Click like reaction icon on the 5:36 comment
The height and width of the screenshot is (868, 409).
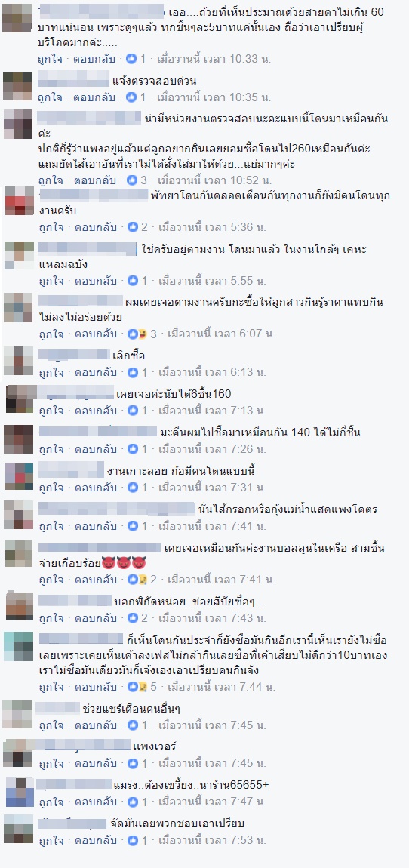pyautogui.click(x=132, y=226)
